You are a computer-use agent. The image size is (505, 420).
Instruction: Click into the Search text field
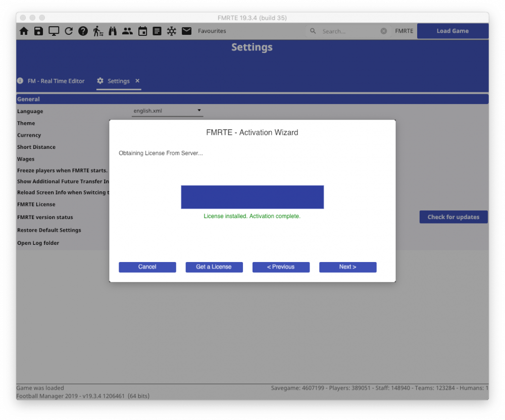click(348, 31)
